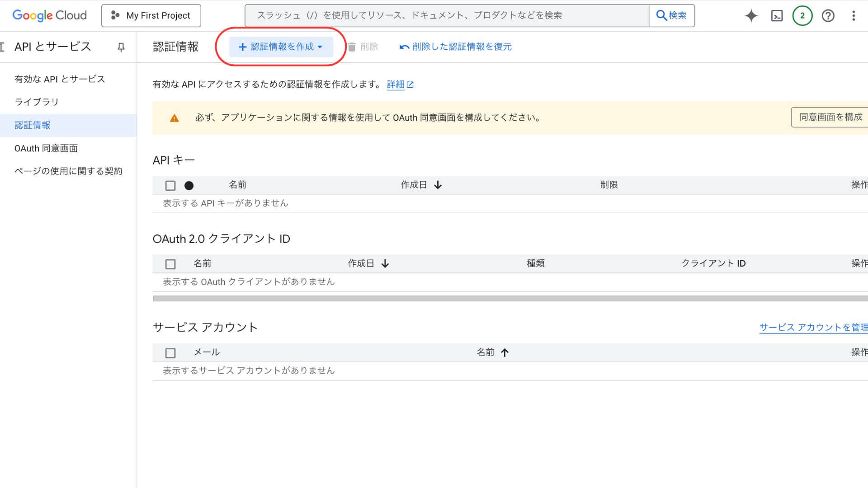868x488 pixels.
Task: Click the API とサービス sidebar title
Action: [x=52, y=47]
